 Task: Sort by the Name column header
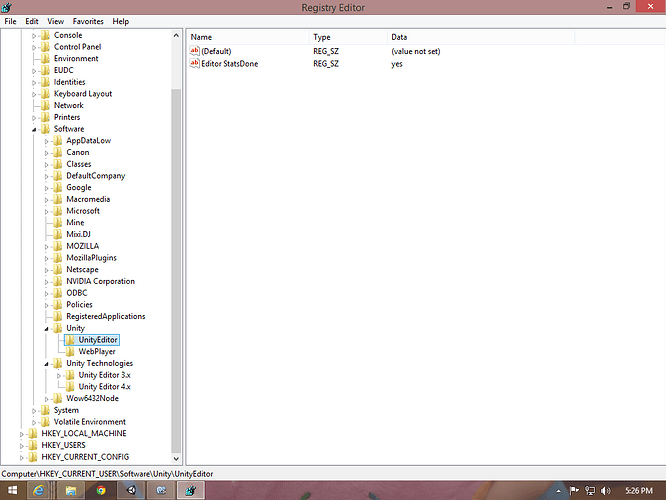(x=248, y=37)
